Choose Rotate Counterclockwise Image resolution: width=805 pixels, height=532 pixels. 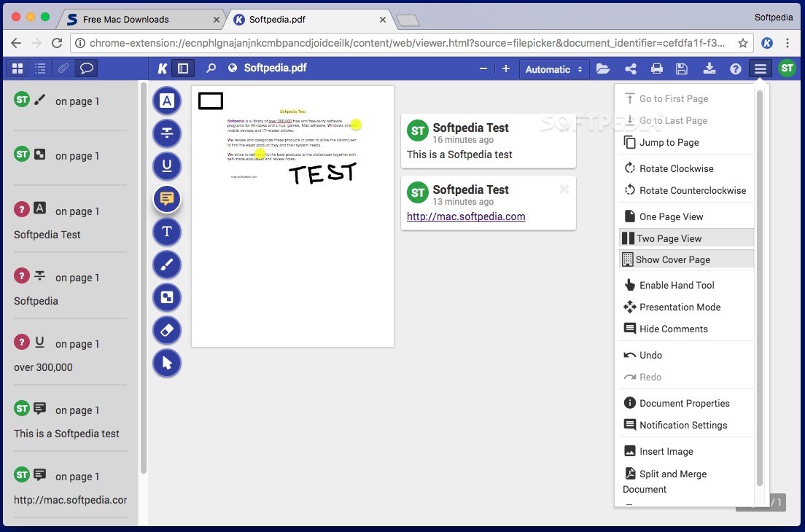[x=686, y=190]
